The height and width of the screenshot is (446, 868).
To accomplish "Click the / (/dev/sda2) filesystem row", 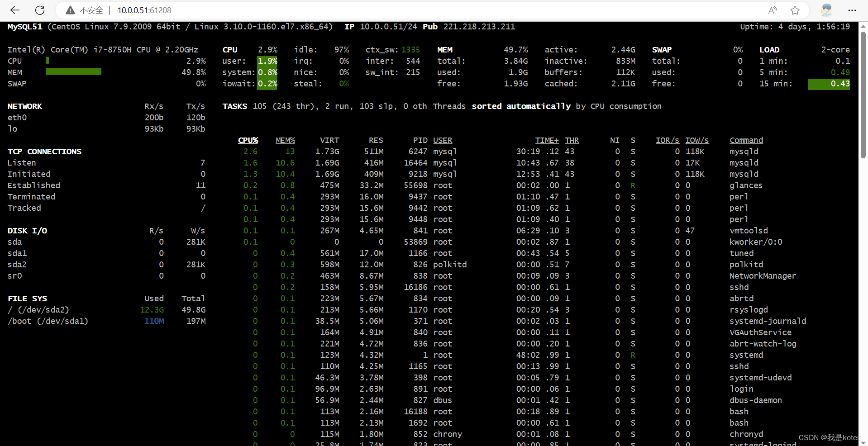I will (106, 310).
